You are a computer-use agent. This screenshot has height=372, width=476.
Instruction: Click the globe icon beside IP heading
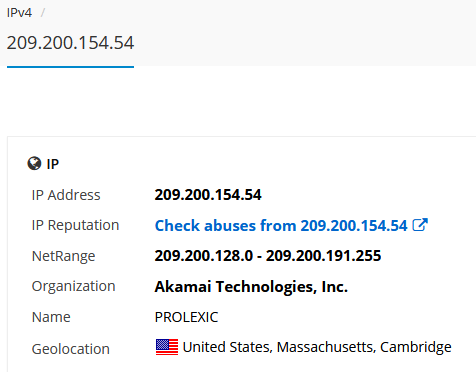34,164
